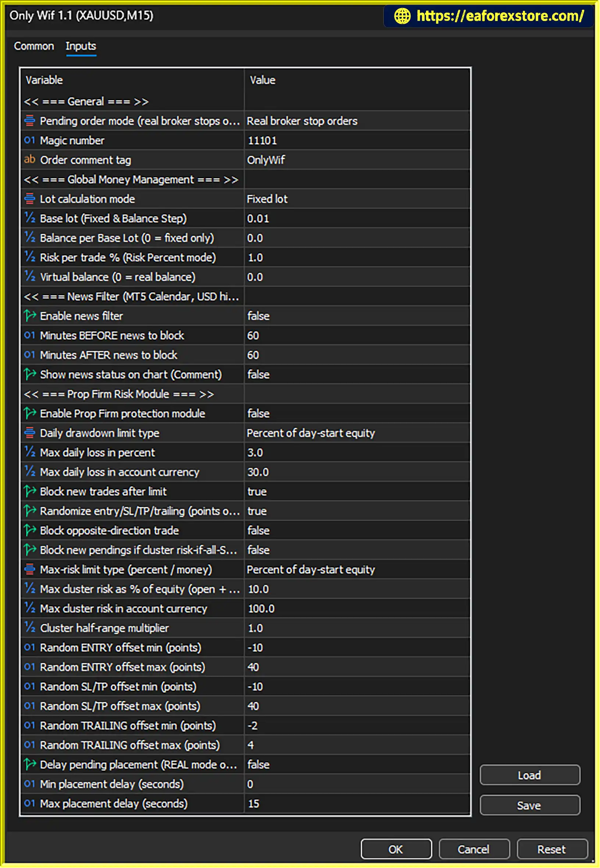
Task: Click the enum icon beside Pending order mode
Action: (30, 121)
